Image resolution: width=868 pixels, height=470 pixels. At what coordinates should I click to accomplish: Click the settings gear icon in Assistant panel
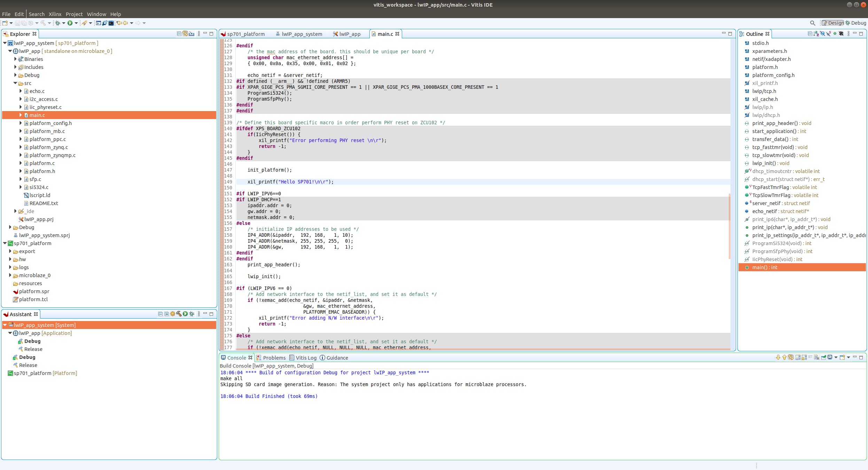(x=173, y=314)
